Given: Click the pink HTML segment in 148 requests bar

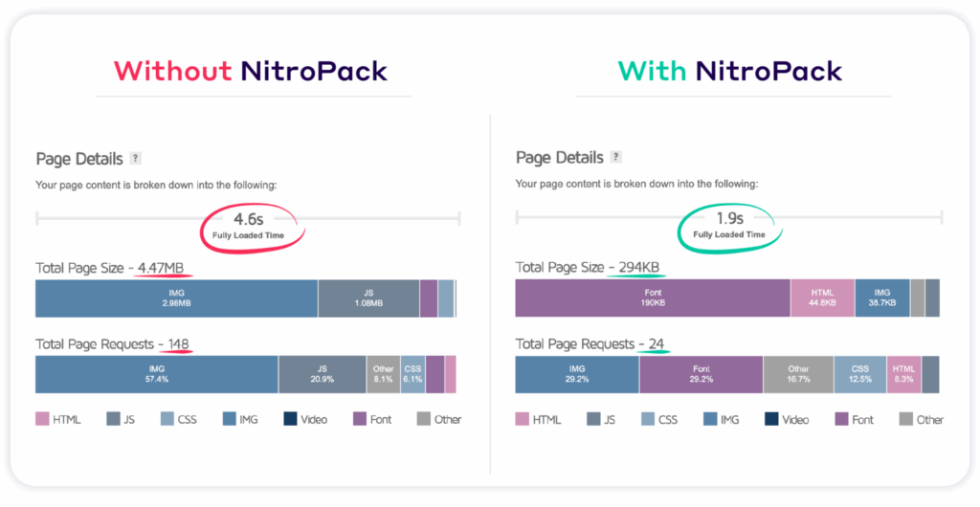Looking at the screenshot, I should tap(451, 375).
